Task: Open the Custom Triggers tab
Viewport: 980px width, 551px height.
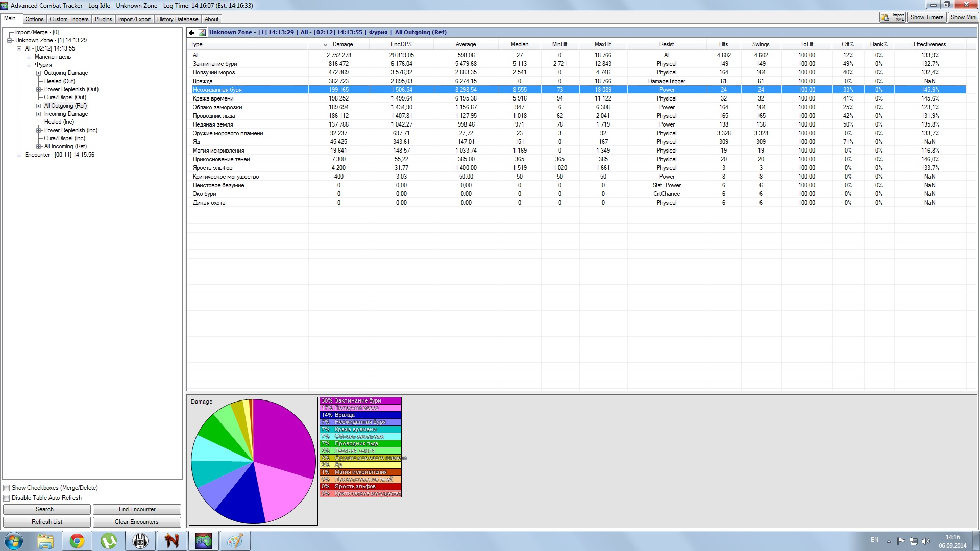Action: coord(69,19)
